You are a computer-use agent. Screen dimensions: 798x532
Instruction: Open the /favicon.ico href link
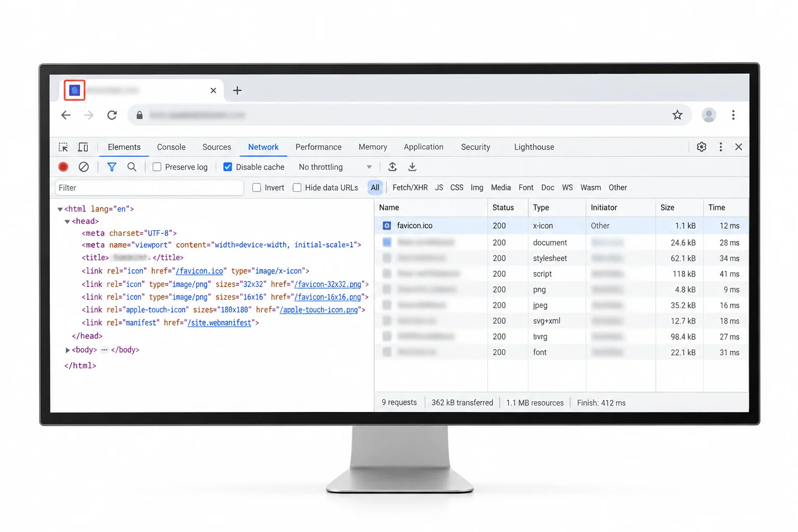[x=199, y=271]
